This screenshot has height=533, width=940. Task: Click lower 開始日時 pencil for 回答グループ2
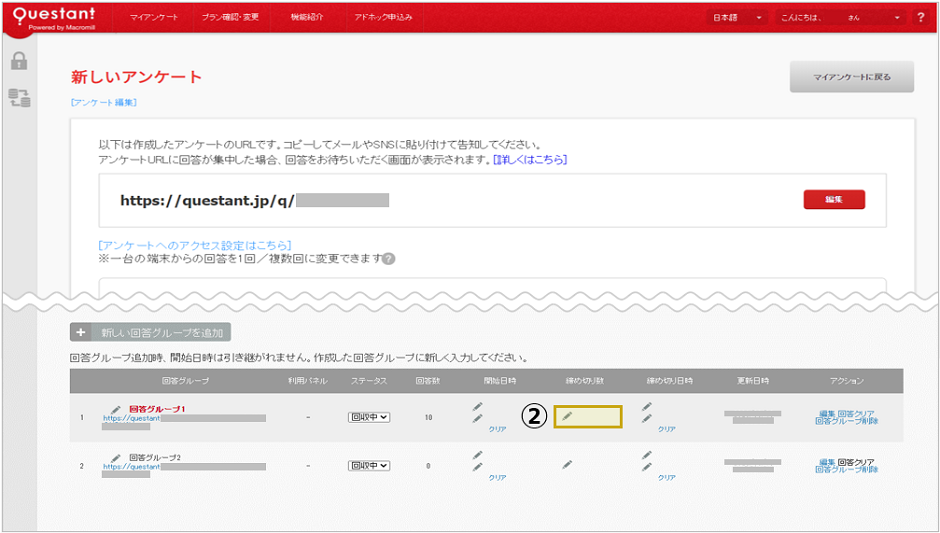tap(477, 467)
